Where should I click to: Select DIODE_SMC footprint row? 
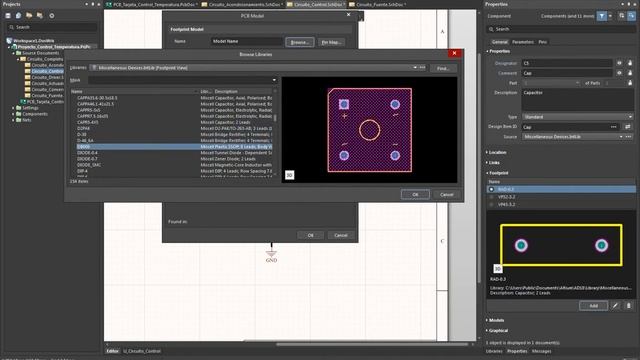coord(173,165)
